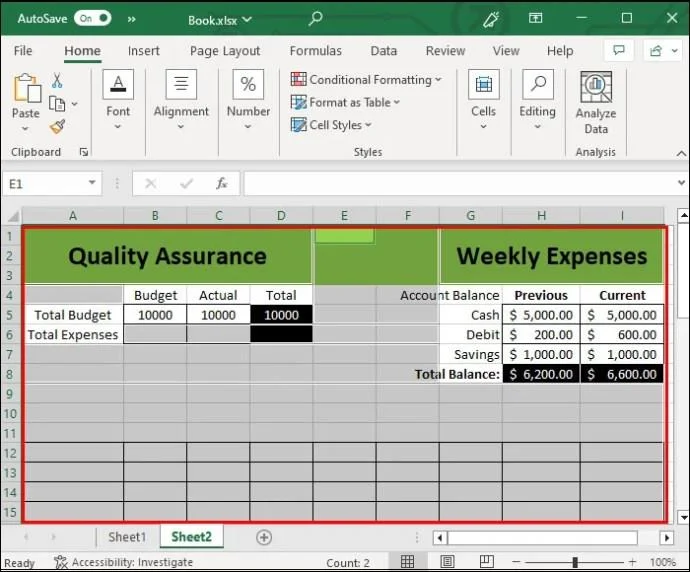Open the Formulas ribbon tab

tap(315, 51)
